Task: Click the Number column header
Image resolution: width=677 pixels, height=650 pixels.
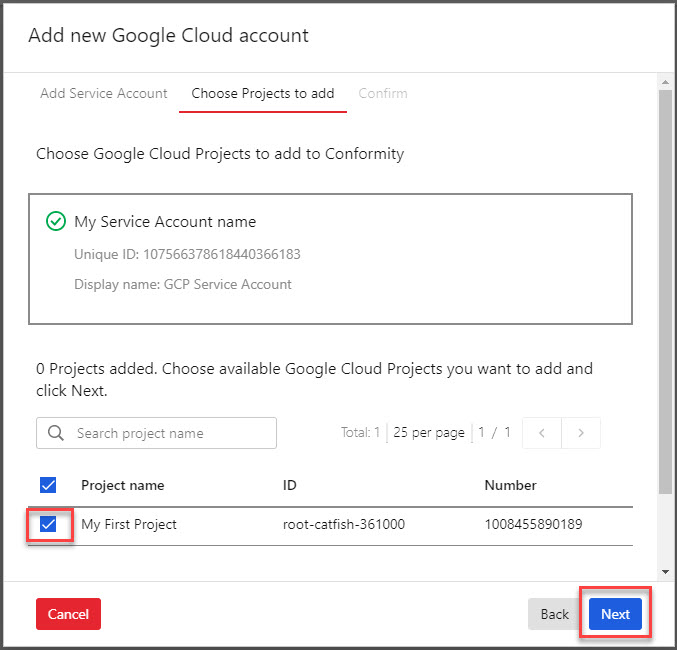Action: pyautogui.click(x=511, y=485)
